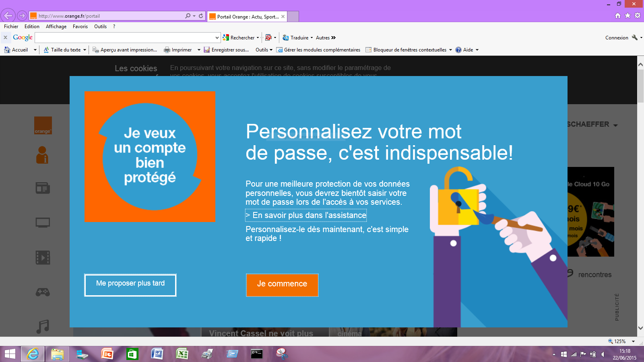Image resolution: width=644 pixels, height=362 pixels.
Task: Open the Favoris menu
Action: (80, 27)
